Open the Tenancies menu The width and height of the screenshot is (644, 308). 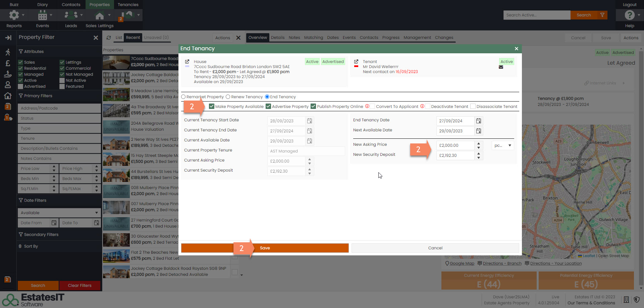(128, 5)
